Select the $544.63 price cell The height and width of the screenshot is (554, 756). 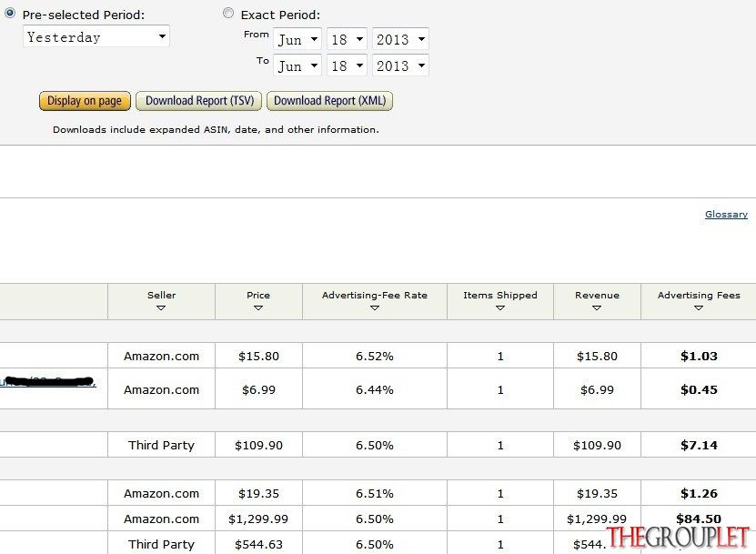pos(258,544)
